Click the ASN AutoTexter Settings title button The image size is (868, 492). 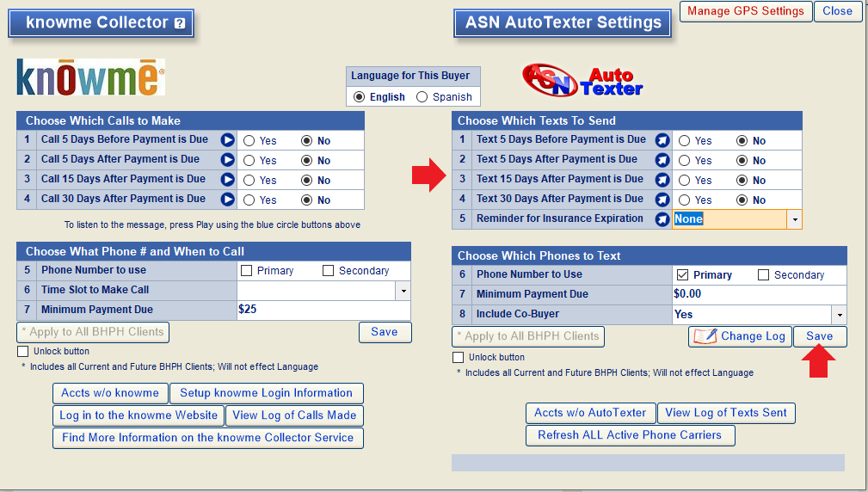pos(563,23)
